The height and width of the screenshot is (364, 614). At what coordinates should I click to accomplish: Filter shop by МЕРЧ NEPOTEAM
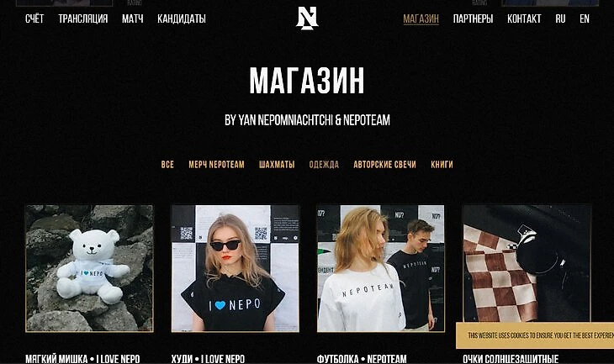216,165
